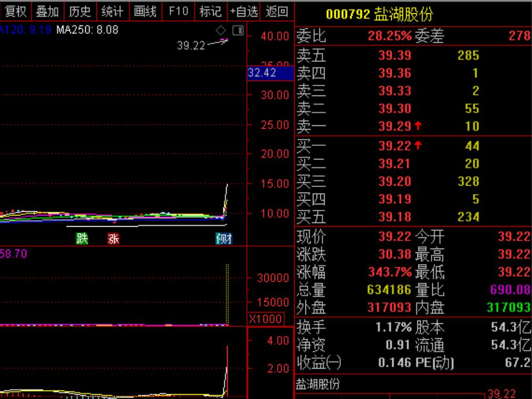The image size is (532, 399).
Task: Click the PE(动) value 67.2
Action: (x=518, y=362)
